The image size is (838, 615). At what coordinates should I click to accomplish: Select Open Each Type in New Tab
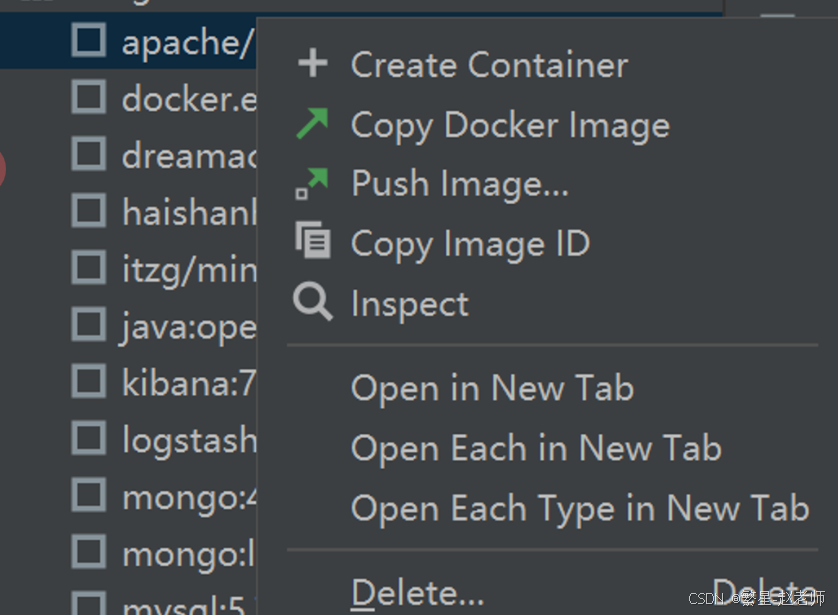[x=580, y=508]
